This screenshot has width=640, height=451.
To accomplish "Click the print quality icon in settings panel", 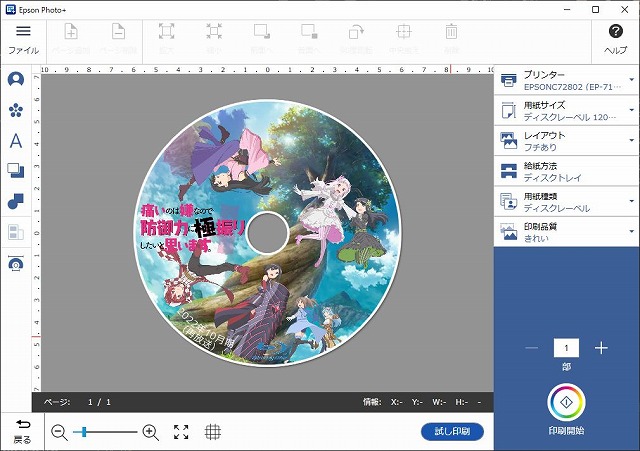I will [509, 231].
